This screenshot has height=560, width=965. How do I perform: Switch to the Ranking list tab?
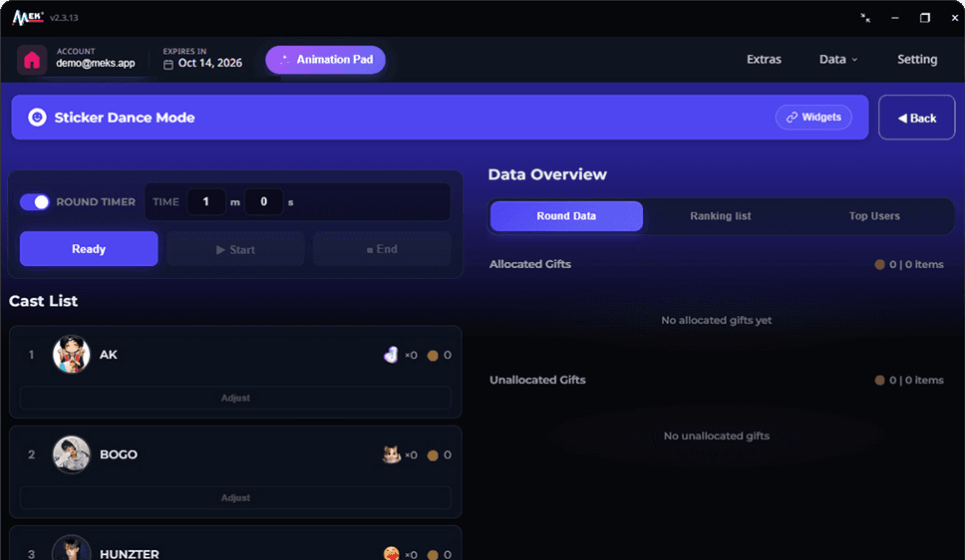[x=720, y=216]
